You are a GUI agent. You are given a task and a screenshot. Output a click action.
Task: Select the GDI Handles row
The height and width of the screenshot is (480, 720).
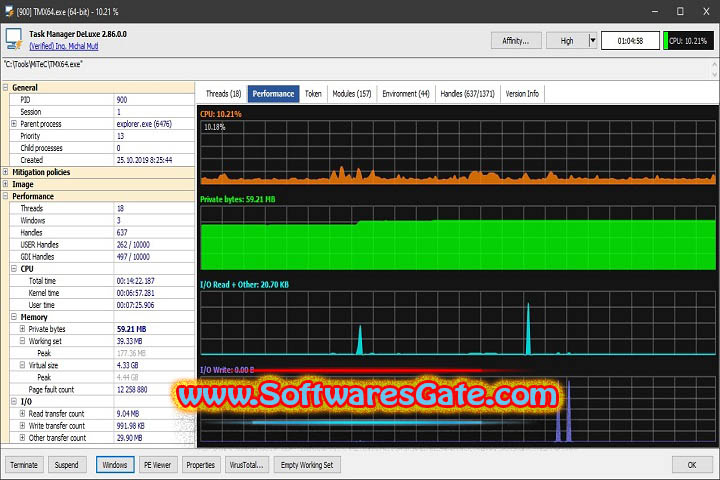coord(102,256)
